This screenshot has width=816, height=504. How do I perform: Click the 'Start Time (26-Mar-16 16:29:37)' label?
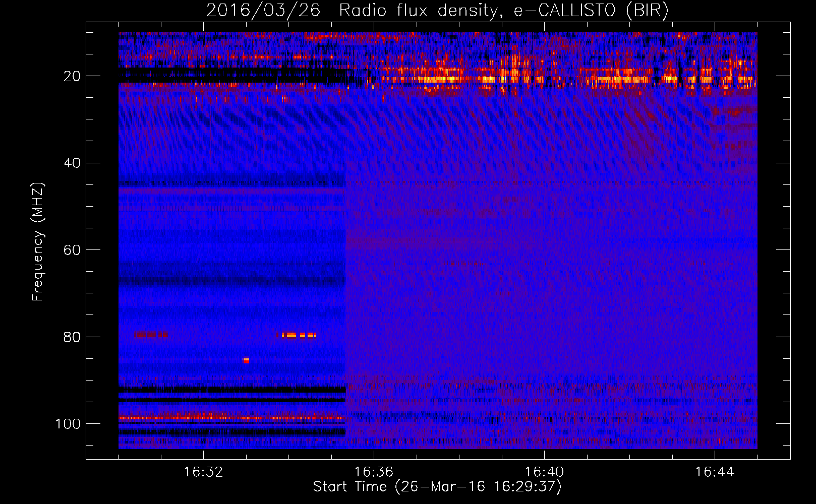(437, 487)
